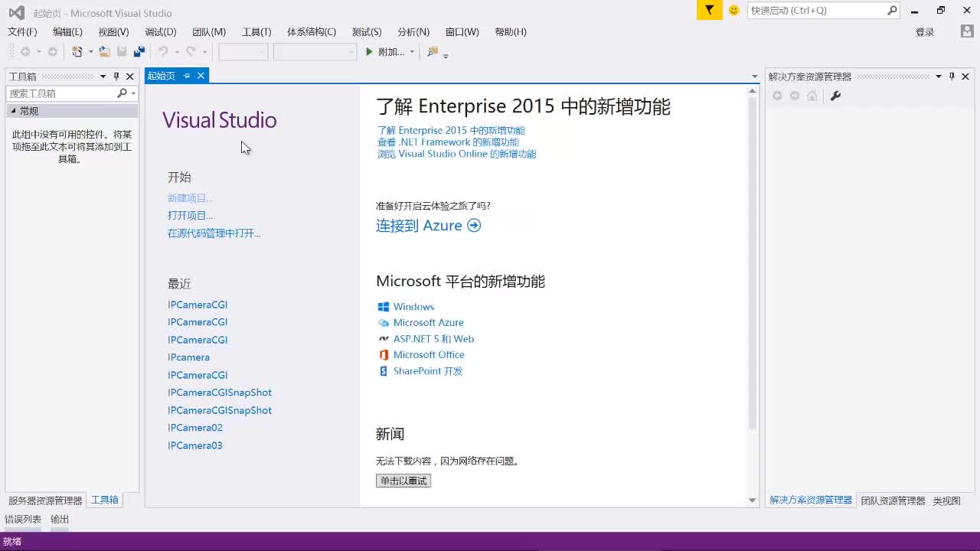Open the undo history dropdown arrow
Screen dimensions: 980x551
(x=177, y=52)
